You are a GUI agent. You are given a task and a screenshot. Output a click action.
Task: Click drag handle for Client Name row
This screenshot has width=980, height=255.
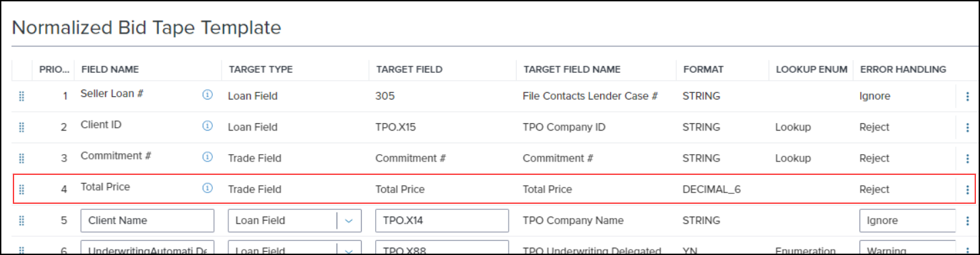[21, 221]
